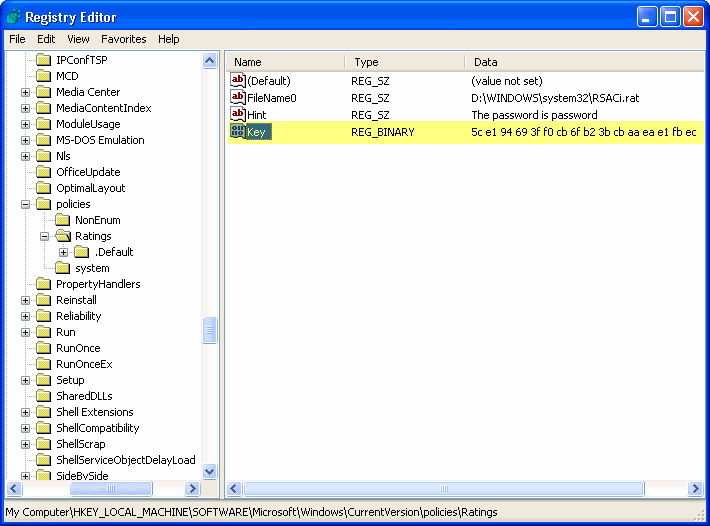Expand the Shell Extensions key
The height and width of the screenshot is (526, 710).
click(25, 412)
